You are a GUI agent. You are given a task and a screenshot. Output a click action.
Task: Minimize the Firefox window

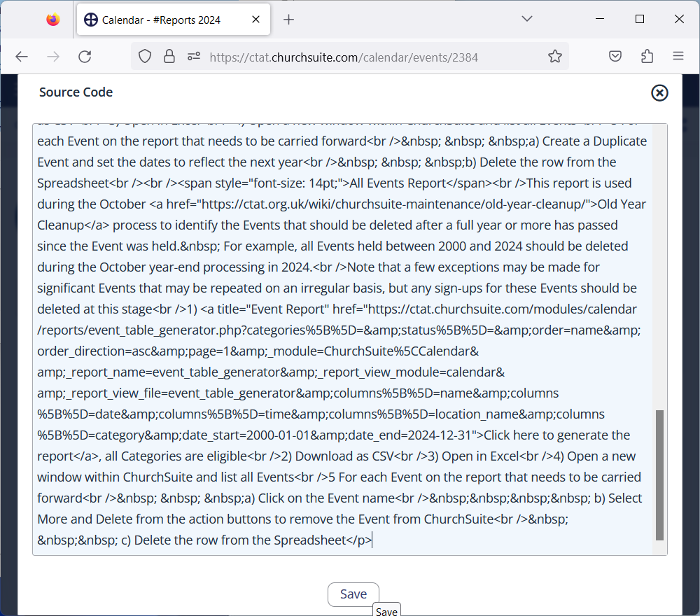[x=600, y=19]
